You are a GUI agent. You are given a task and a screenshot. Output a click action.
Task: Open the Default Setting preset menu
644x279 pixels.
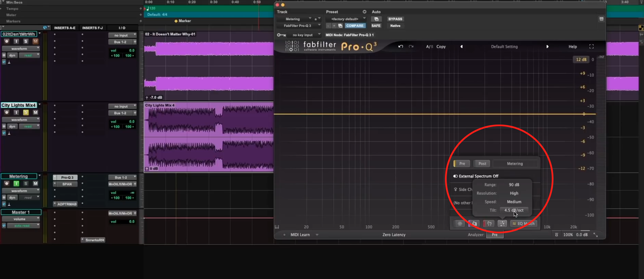tap(504, 47)
